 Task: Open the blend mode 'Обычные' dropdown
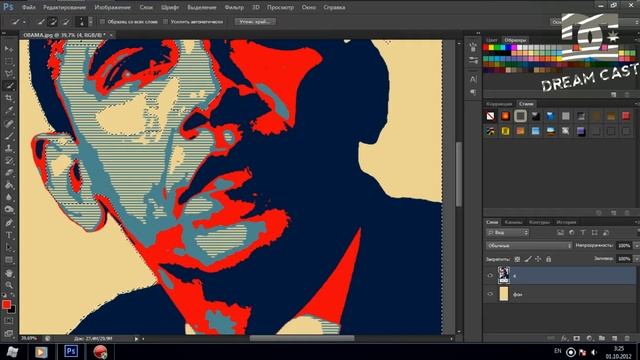coord(529,246)
